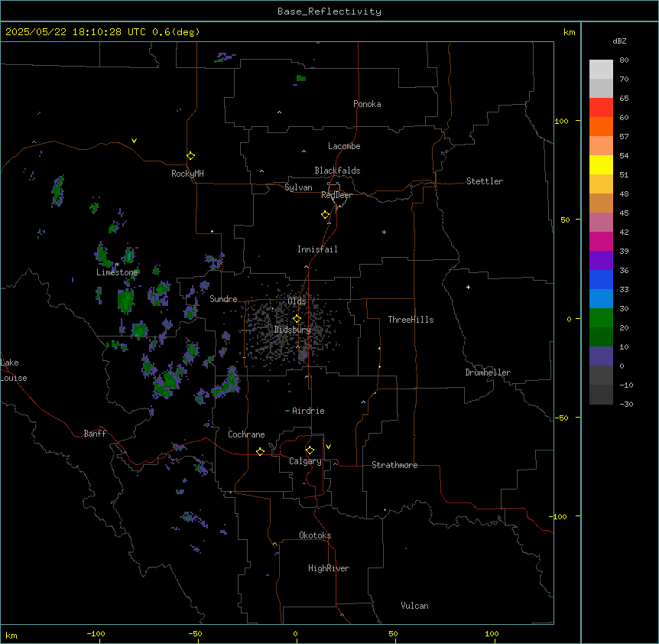Click the Olds city label

pos(297,301)
